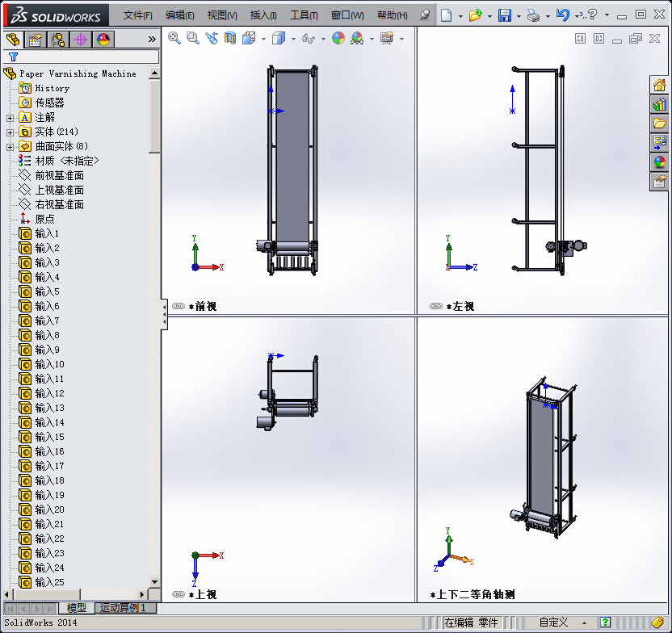Open the DisplayManager tab
The height and width of the screenshot is (633, 672).
[103, 40]
